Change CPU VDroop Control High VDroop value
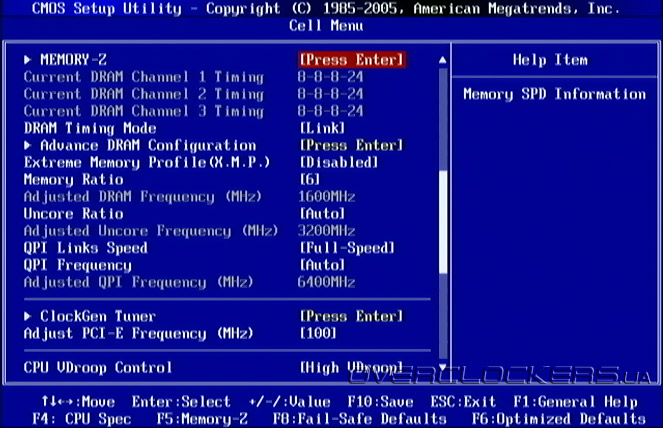 (351, 368)
